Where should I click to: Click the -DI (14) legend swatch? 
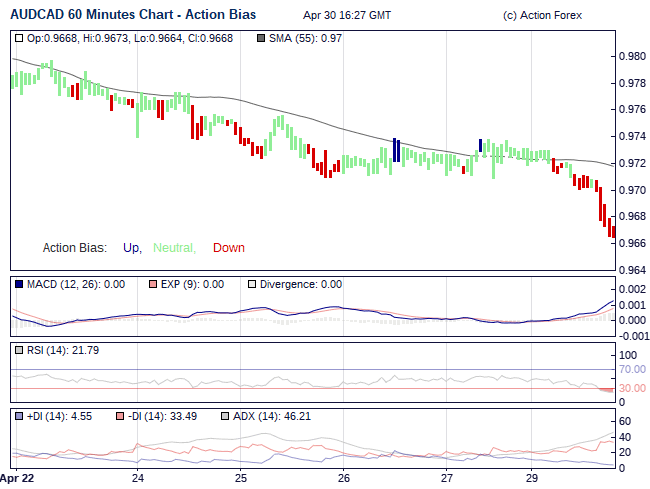(120, 416)
